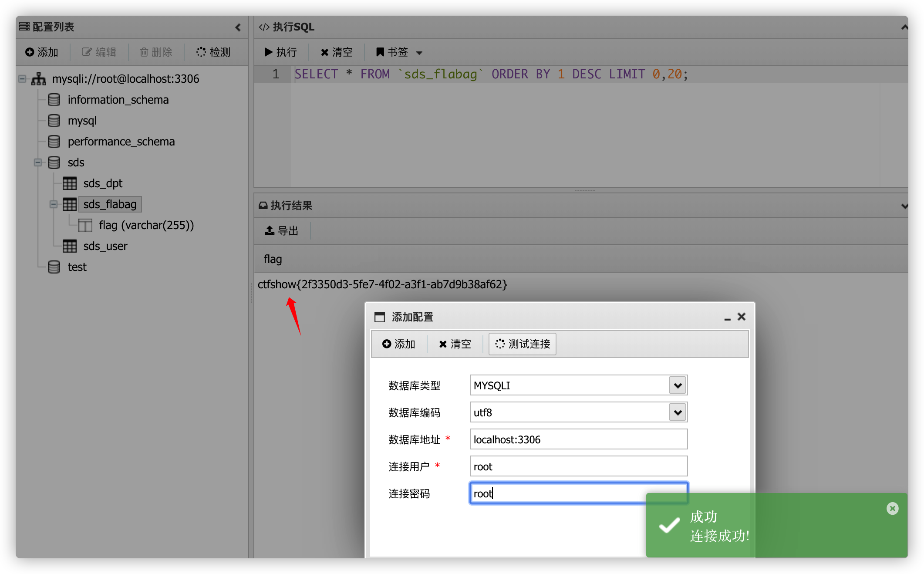Open the 数据库类型 MYSQLI dropdown arrow
The height and width of the screenshot is (574, 924).
point(678,385)
